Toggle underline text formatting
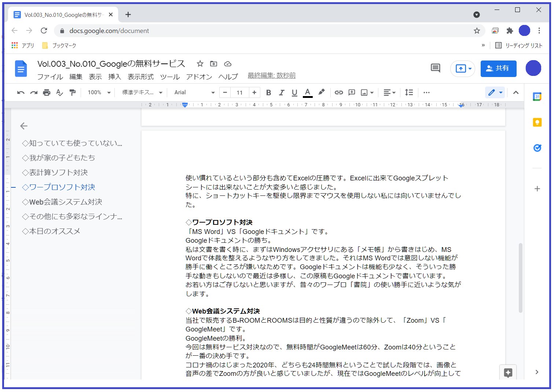This screenshot has height=392, width=554. click(294, 93)
